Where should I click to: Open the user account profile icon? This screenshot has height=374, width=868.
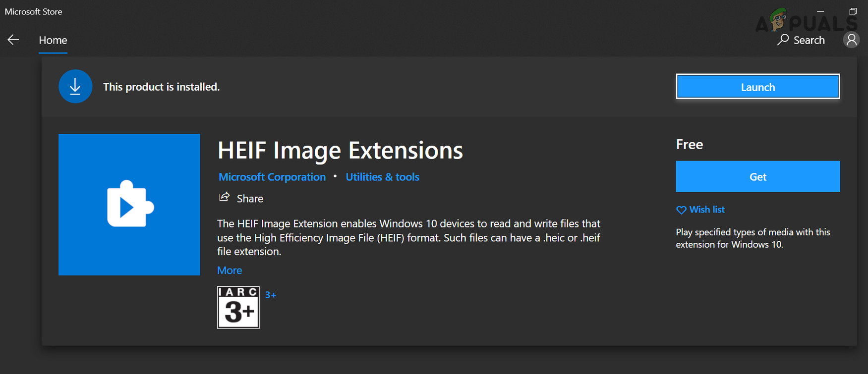coord(851,40)
